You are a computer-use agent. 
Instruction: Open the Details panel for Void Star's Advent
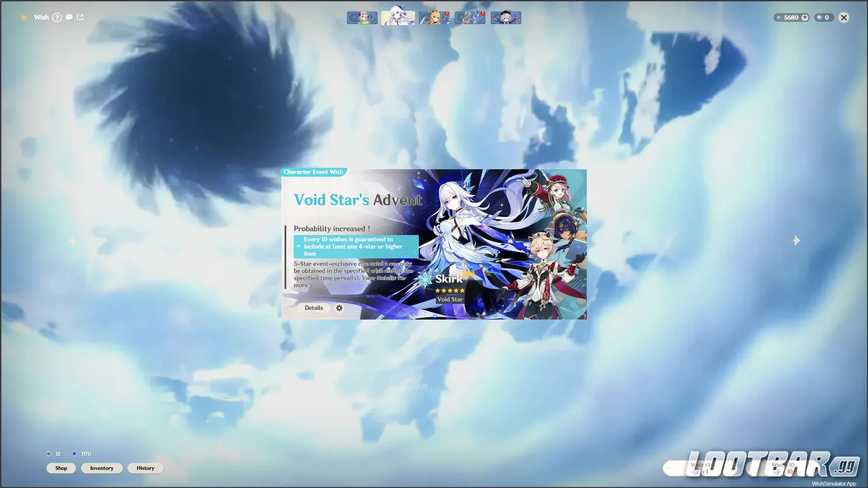(x=313, y=308)
